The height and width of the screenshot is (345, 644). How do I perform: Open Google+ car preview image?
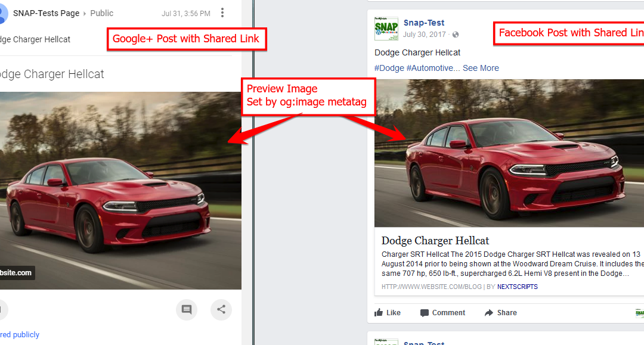tap(120, 190)
